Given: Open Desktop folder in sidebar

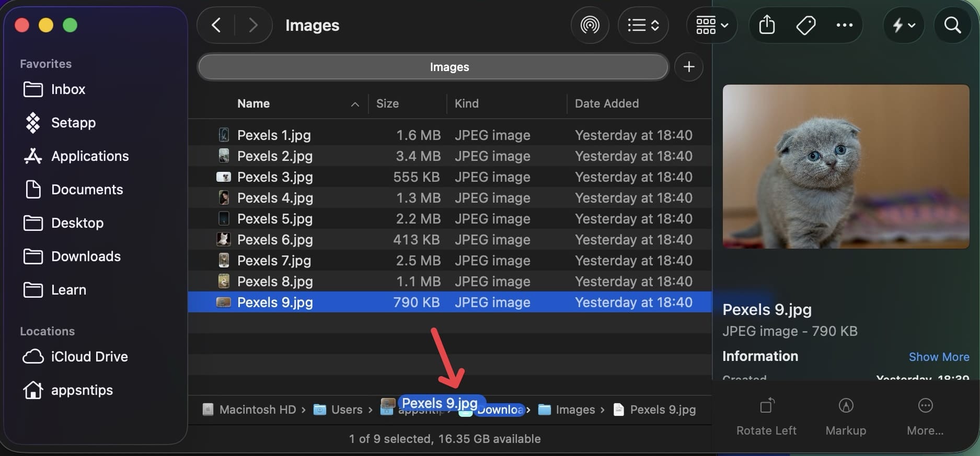Looking at the screenshot, I should tap(64, 223).
